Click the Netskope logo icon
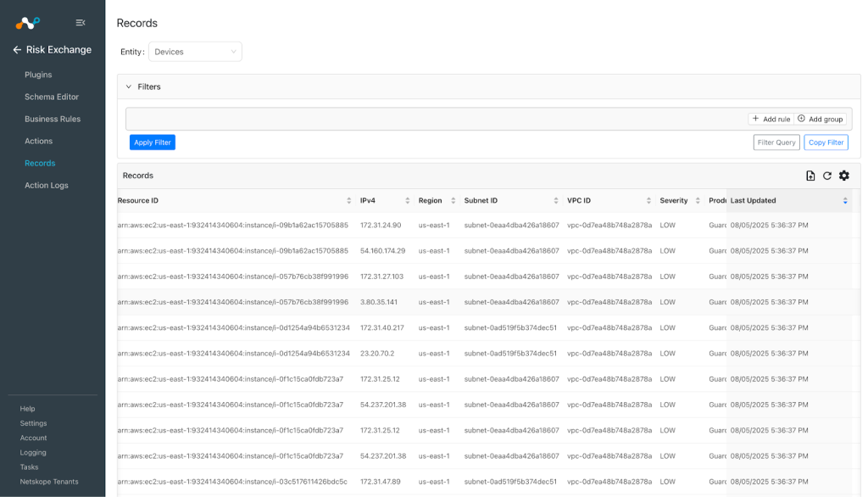Viewport: 868px width, 497px height. pyautogui.click(x=28, y=23)
